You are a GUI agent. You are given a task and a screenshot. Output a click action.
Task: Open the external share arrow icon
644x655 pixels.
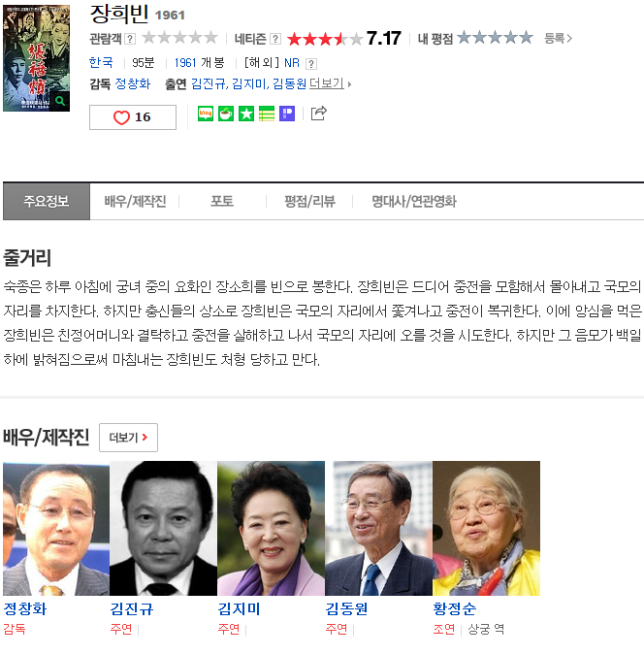pos(319,114)
